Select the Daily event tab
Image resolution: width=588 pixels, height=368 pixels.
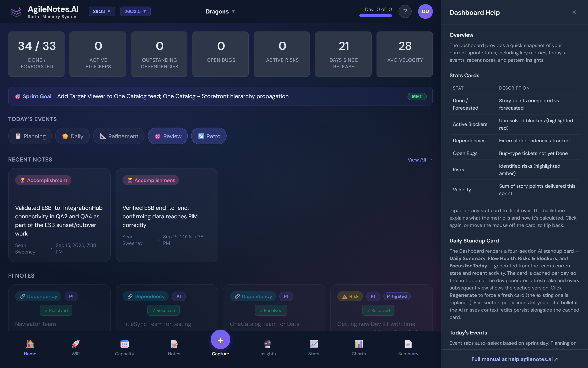(x=72, y=136)
